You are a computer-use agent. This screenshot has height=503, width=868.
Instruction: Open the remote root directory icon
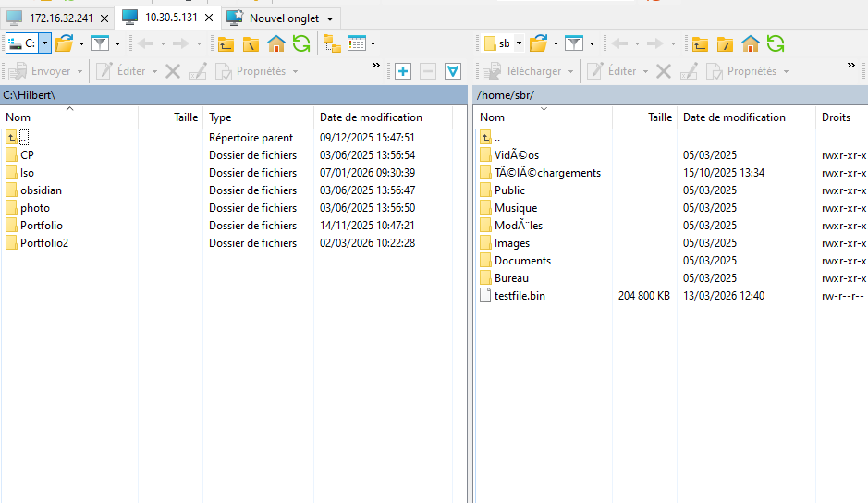click(725, 43)
